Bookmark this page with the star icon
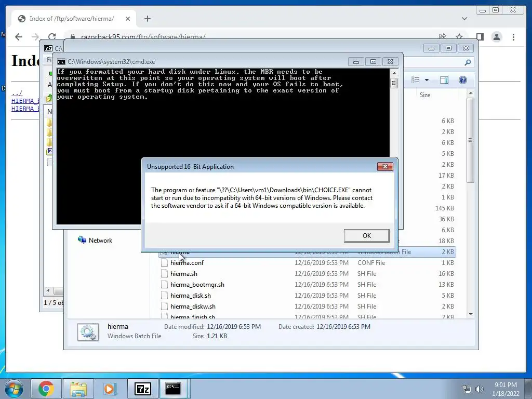Viewport: 532px width, 399px height. [x=459, y=37]
